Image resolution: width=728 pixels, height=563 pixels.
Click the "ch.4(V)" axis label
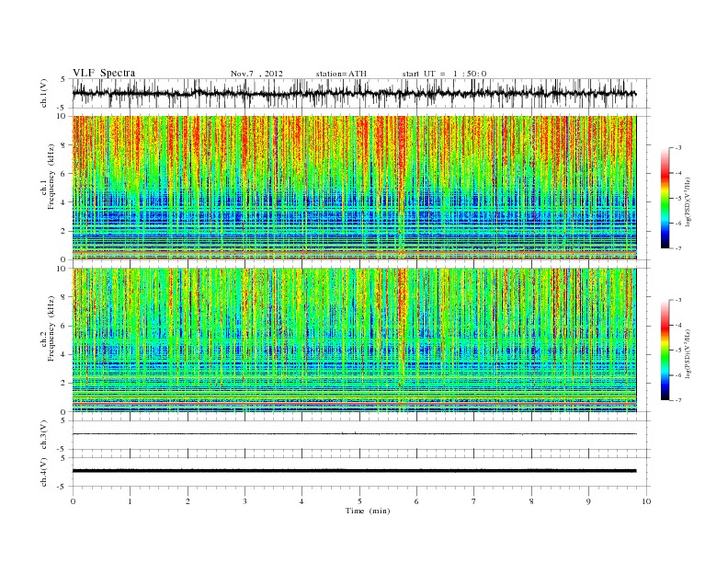pyautogui.click(x=43, y=474)
